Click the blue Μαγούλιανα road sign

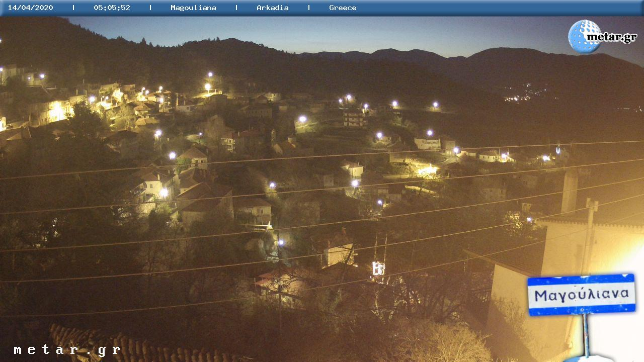581,295
